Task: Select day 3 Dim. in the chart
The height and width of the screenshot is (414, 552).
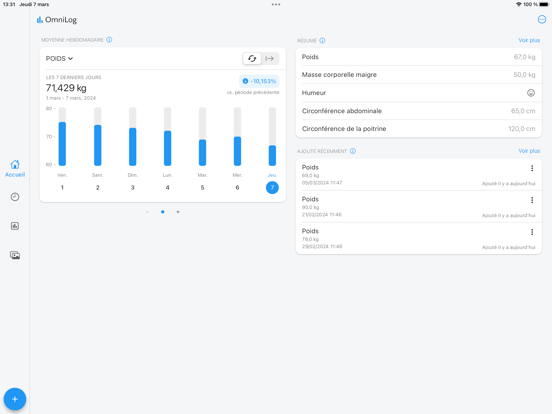Action: pyautogui.click(x=132, y=187)
